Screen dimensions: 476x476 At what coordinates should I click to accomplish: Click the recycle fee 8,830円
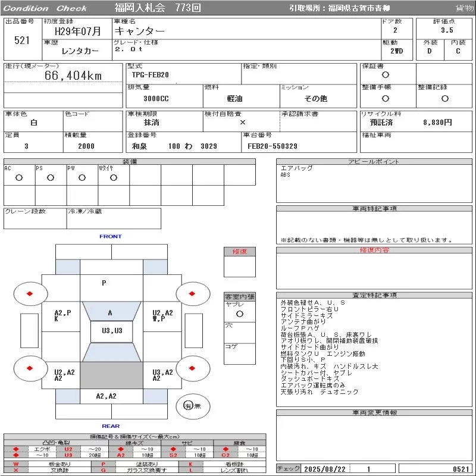coord(437,123)
